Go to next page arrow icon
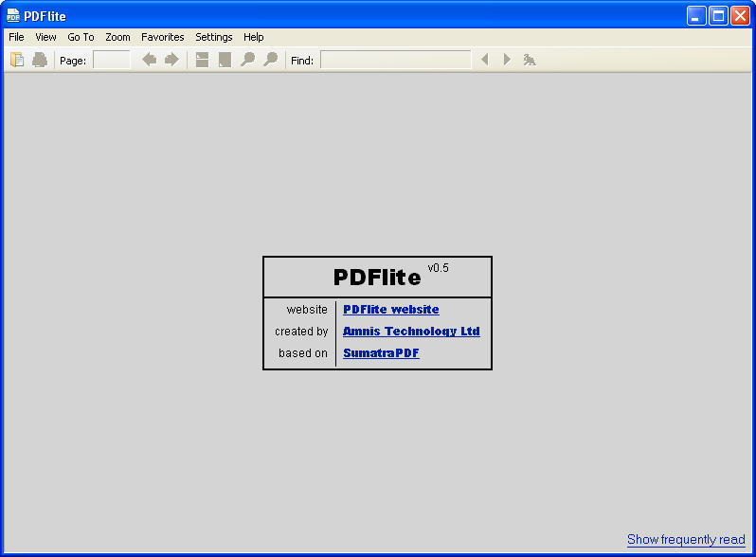Image resolution: width=756 pixels, height=557 pixels. 171,60
